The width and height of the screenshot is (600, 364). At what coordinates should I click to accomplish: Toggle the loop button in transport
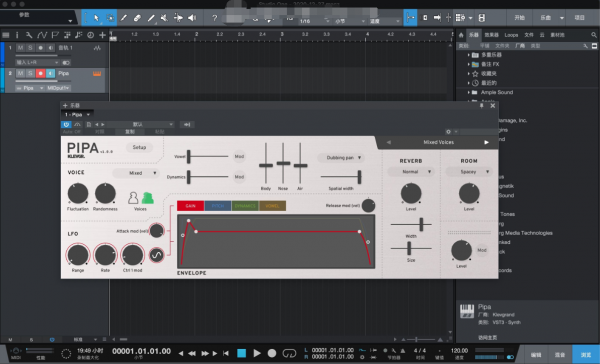pos(289,353)
